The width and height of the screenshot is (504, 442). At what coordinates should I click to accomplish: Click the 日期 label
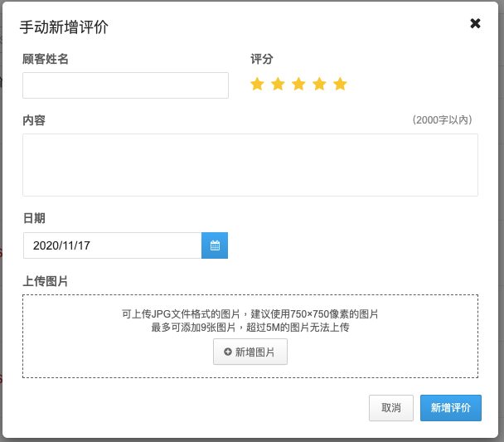[34, 218]
